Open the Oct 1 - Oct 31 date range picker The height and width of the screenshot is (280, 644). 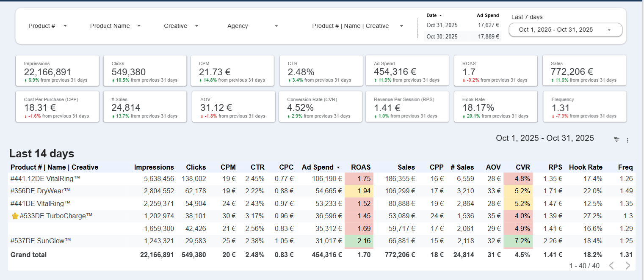tap(565, 30)
